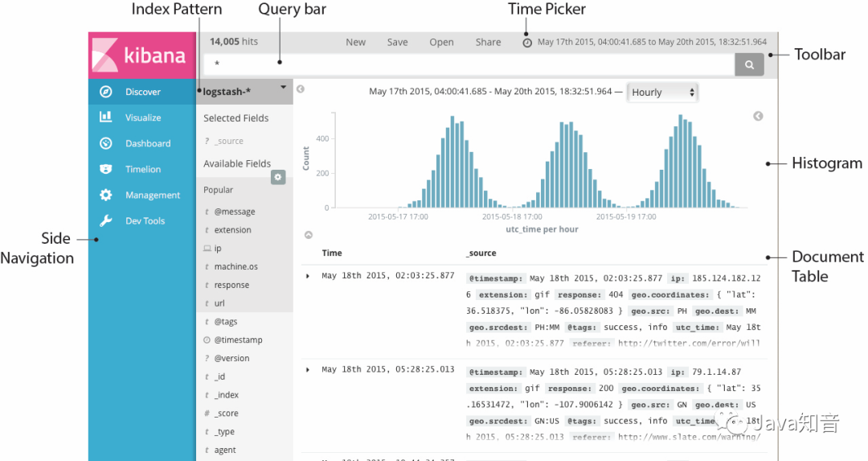Open Visualize bar chart icon
The image size is (868, 461).
coord(106,117)
